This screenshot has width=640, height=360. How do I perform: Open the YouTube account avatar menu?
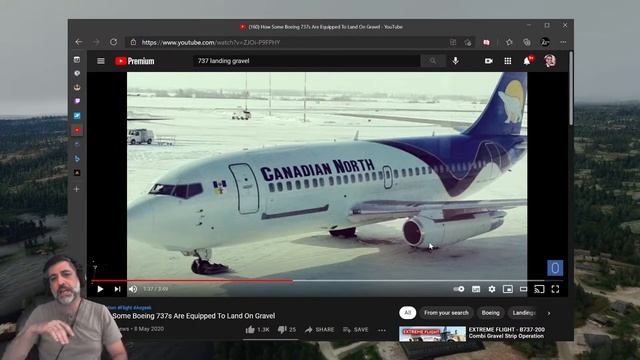pos(550,61)
